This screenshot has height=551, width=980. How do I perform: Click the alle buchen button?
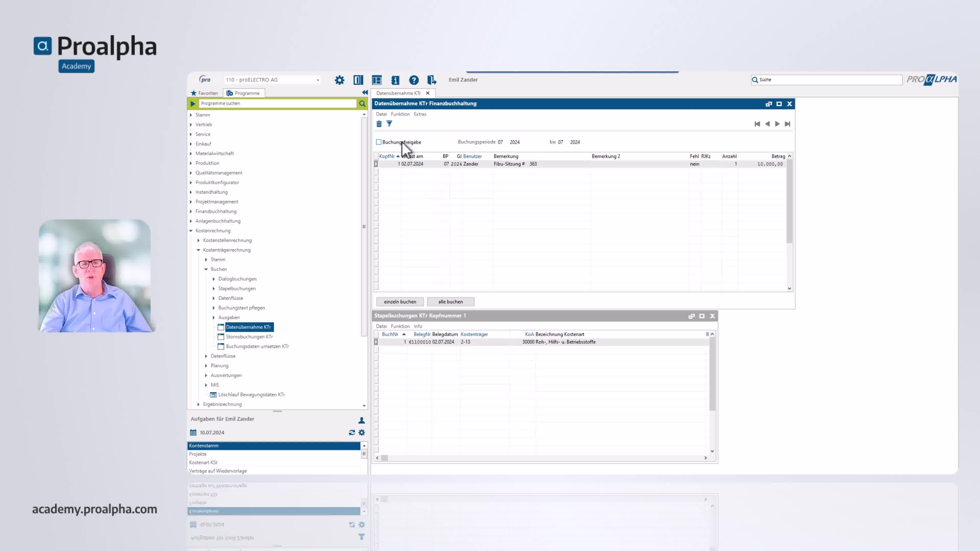(x=450, y=302)
